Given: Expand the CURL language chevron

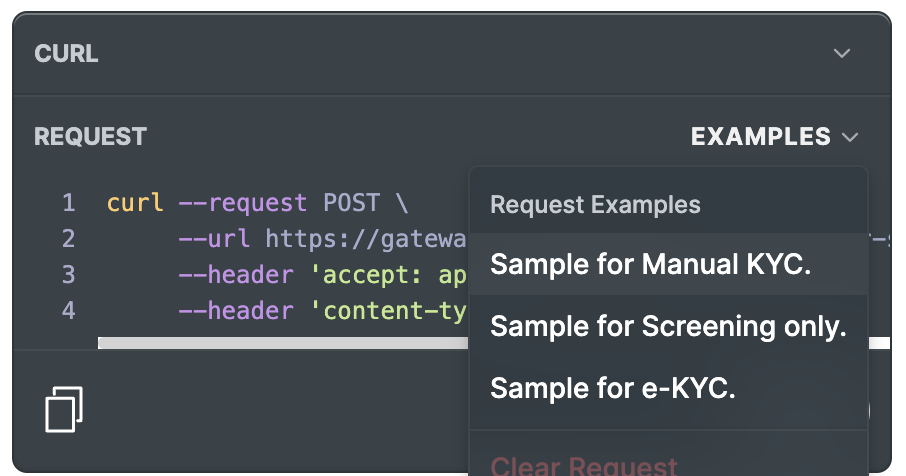Looking at the screenshot, I should [842, 53].
